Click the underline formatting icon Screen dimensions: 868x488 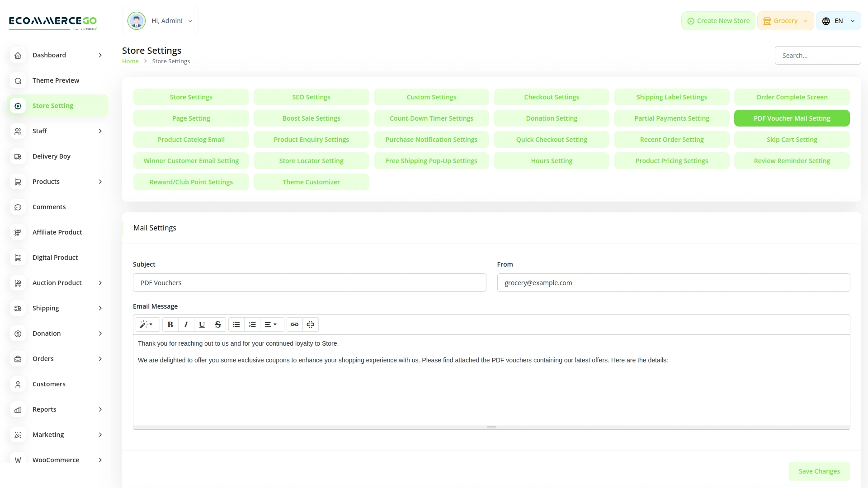click(202, 324)
